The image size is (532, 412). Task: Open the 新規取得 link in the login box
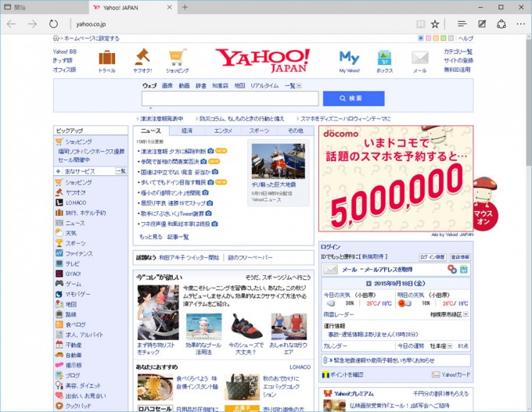coord(373,256)
